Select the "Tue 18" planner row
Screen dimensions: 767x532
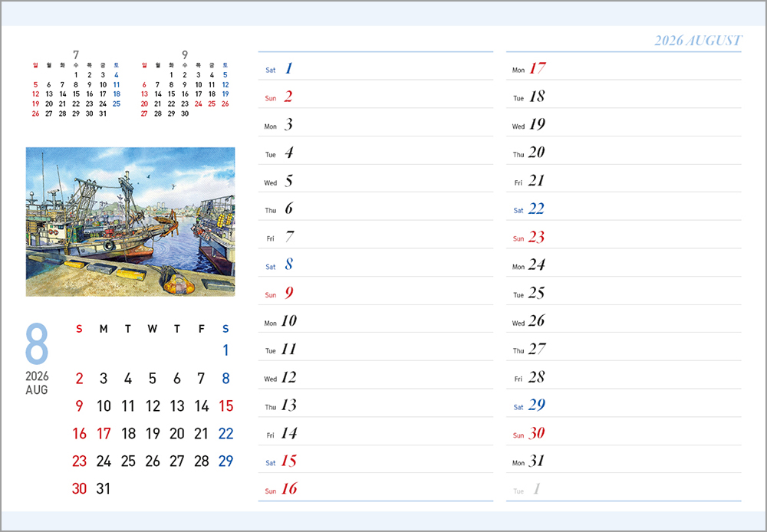tap(624, 94)
